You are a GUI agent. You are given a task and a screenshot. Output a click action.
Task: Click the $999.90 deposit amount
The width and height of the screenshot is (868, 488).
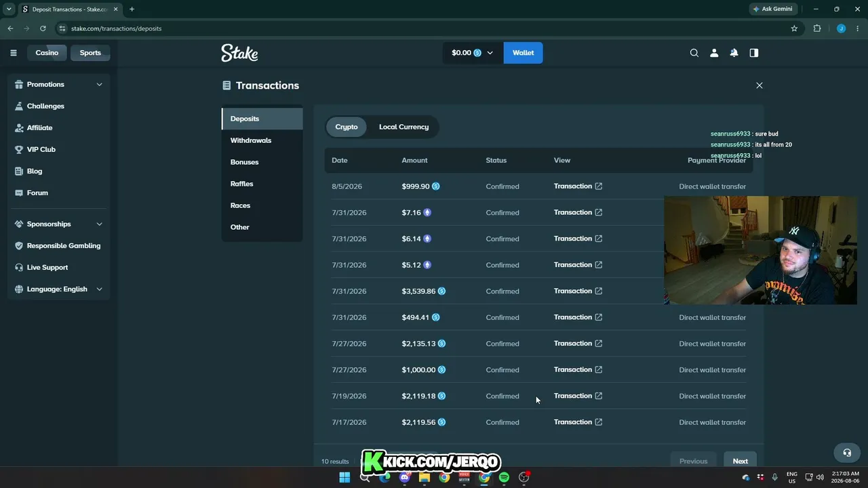416,186
